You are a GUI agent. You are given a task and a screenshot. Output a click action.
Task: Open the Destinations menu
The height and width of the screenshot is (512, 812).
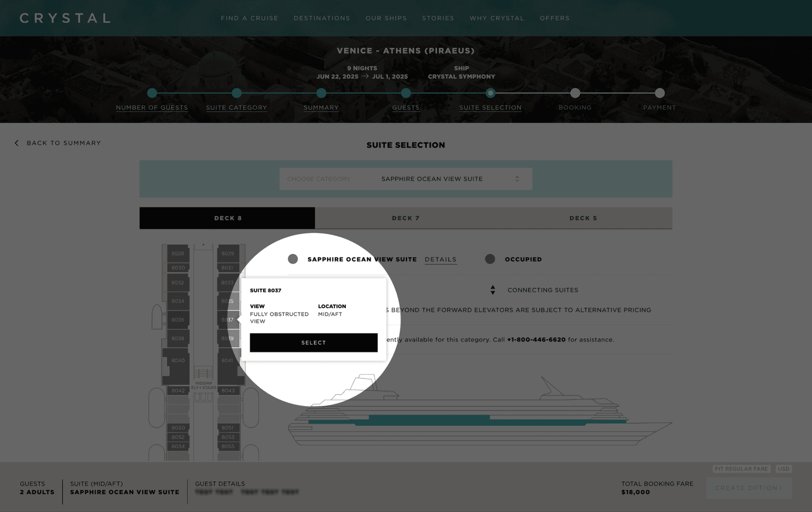(x=322, y=18)
